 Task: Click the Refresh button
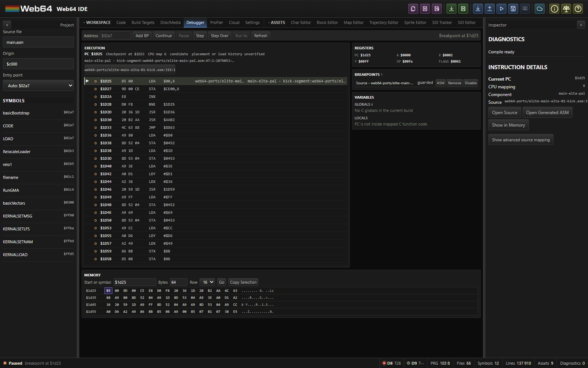point(261,36)
